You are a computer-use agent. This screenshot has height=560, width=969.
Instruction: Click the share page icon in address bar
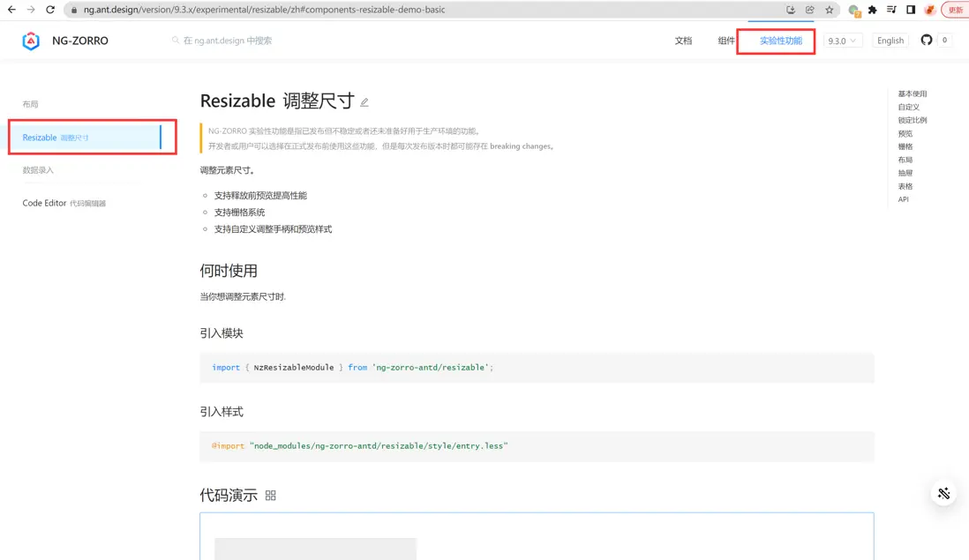pyautogui.click(x=809, y=10)
